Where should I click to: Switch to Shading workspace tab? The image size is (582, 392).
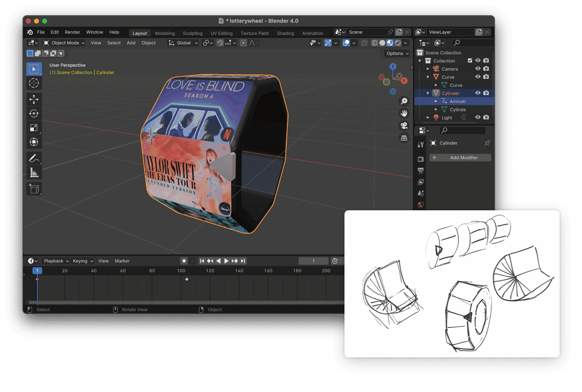tap(286, 33)
